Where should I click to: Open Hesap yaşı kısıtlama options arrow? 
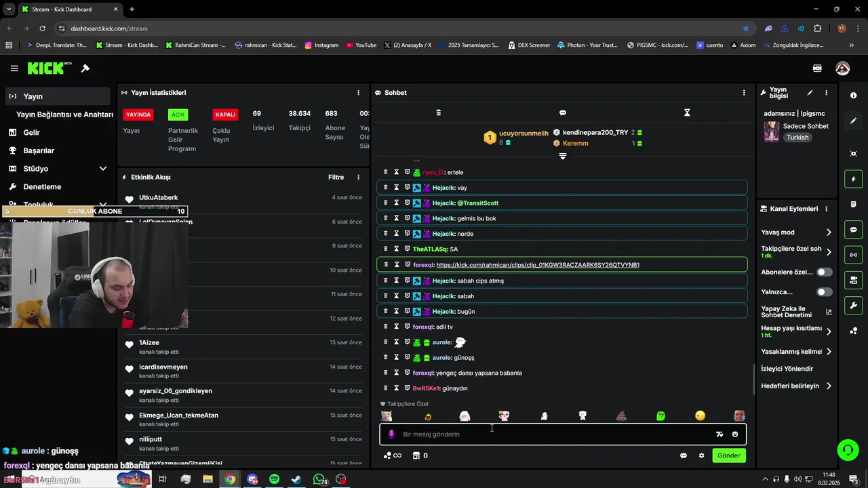click(x=829, y=331)
